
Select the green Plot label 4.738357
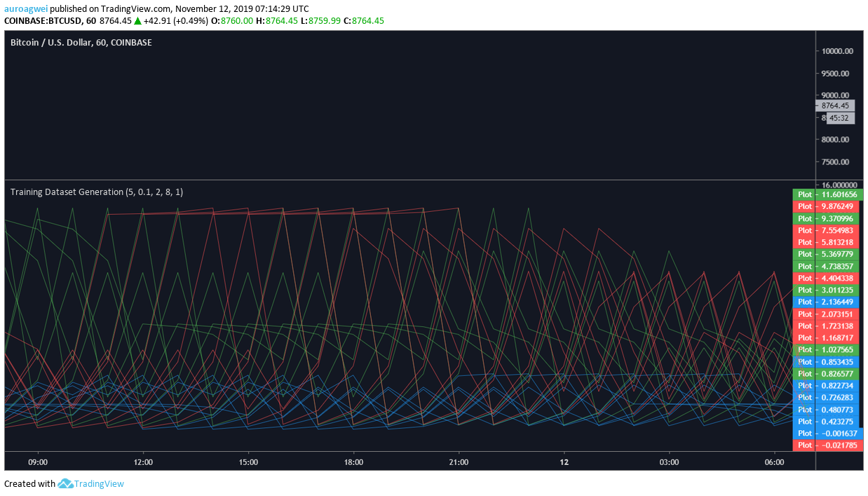coord(825,266)
